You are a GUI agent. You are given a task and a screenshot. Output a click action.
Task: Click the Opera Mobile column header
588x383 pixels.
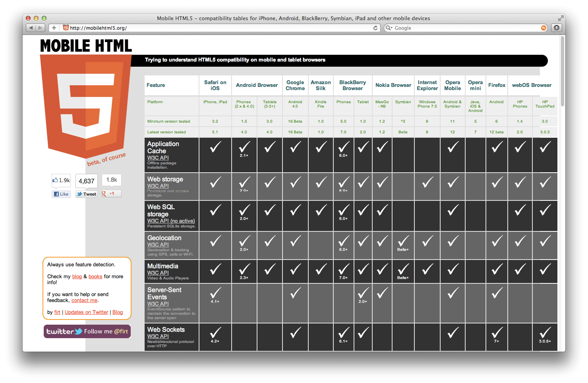click(453, 85)
